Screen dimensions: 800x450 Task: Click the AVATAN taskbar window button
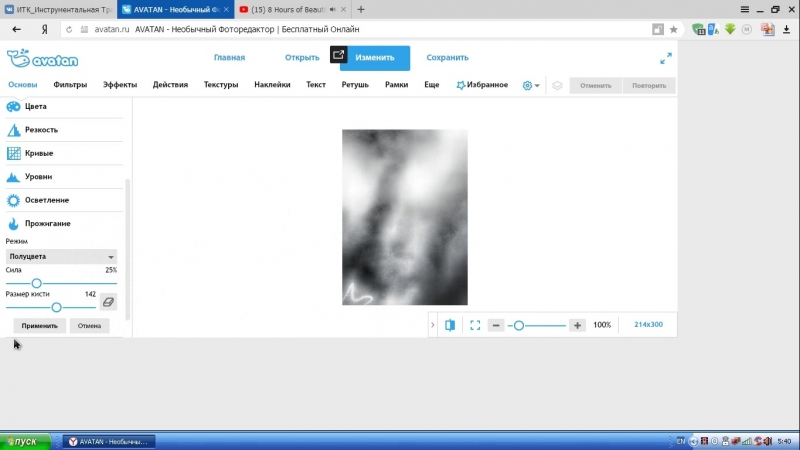(109, 442)
